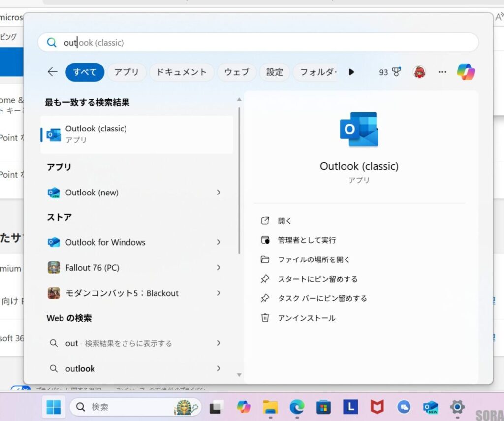Open the user profile avatar
The image size is (504, 421).
coord(419,72)
